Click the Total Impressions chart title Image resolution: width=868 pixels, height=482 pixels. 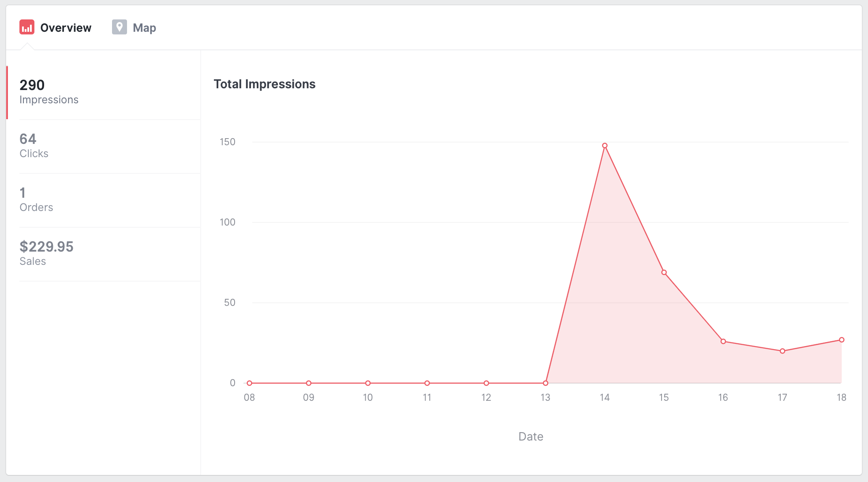click(265, 84)
